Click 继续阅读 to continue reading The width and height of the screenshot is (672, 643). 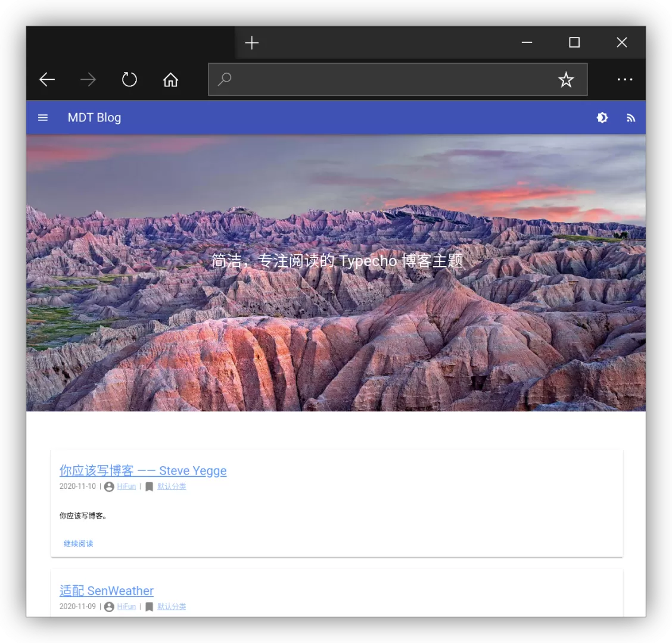click(x=79, y=544)
